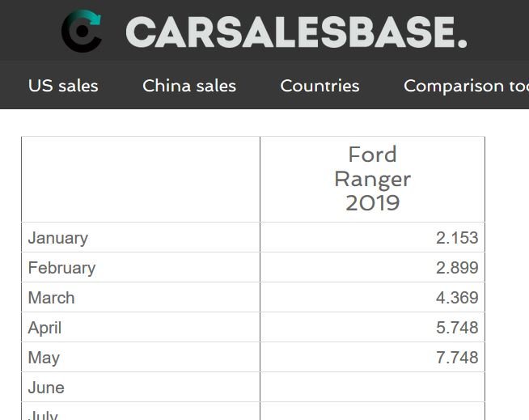
Task: Click the May sales value 7.748
Action: tap(457, 358)
